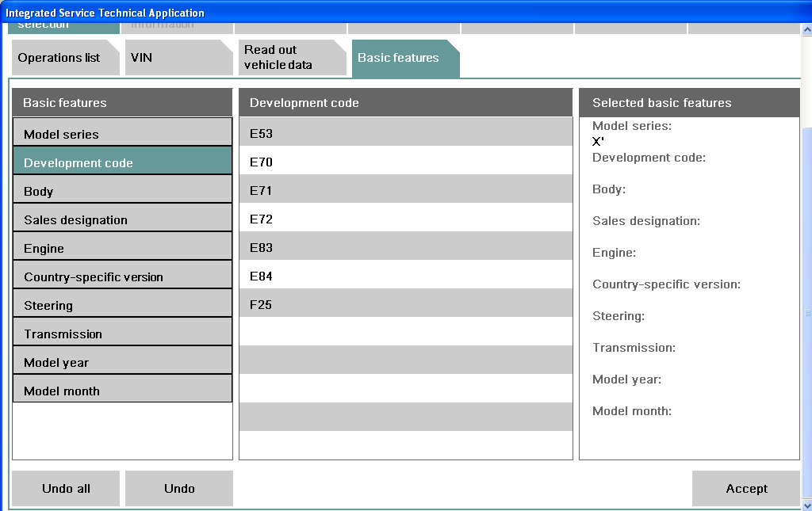Select Engine feature row

(122, 246)
